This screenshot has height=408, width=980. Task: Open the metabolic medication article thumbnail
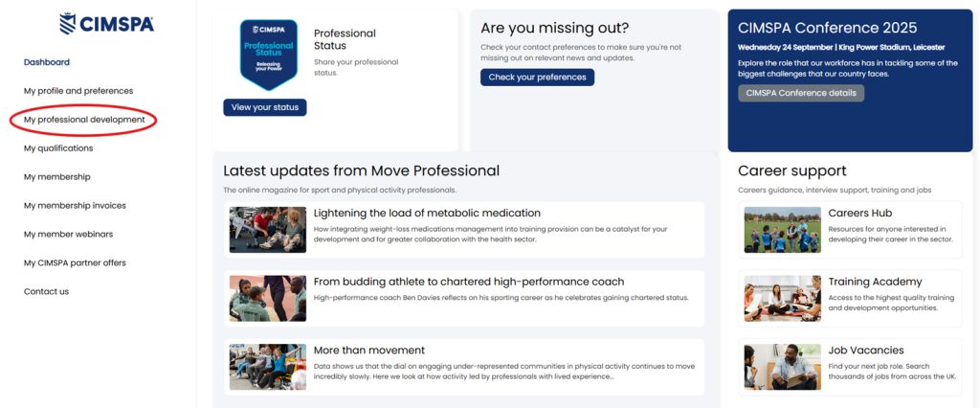pyautogui.click(x=268, y=230)
